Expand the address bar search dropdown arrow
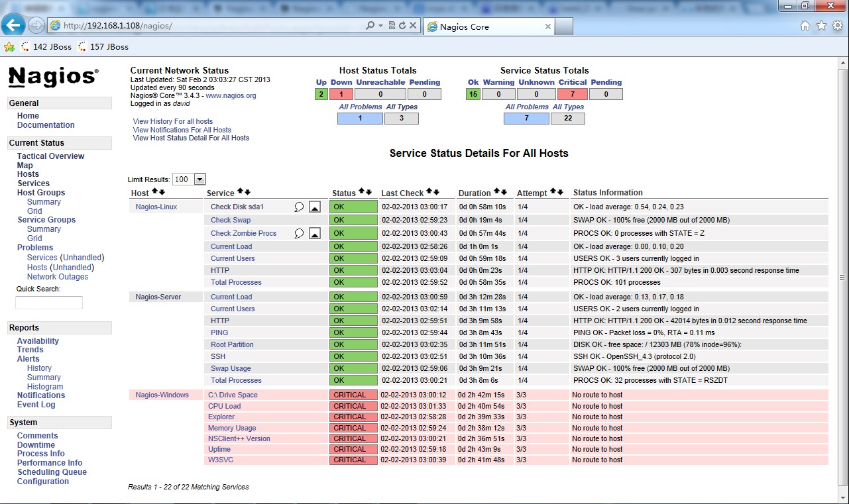The width and height of the screenshot is (849, 504). [380, 26]
